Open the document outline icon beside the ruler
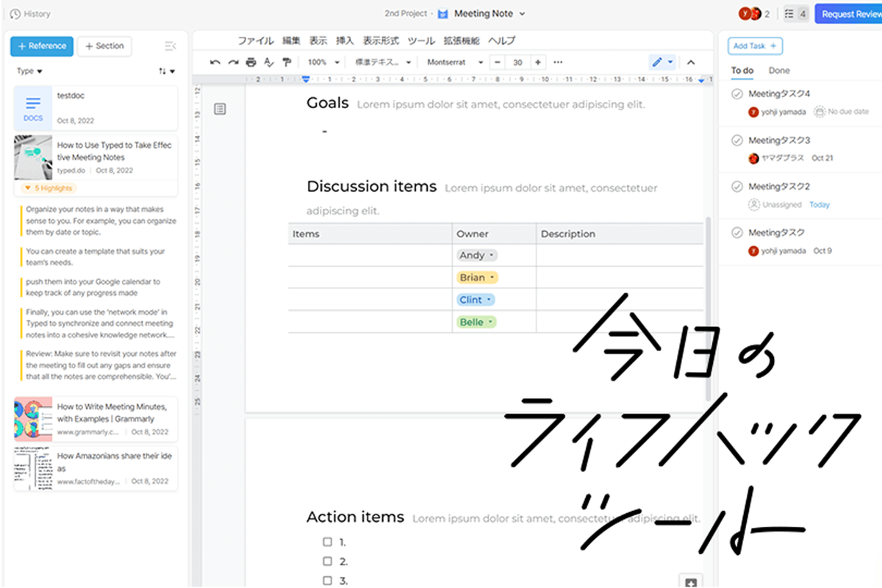Image resolution: width=882 pixels, height=588 pixels. (220, 108)
